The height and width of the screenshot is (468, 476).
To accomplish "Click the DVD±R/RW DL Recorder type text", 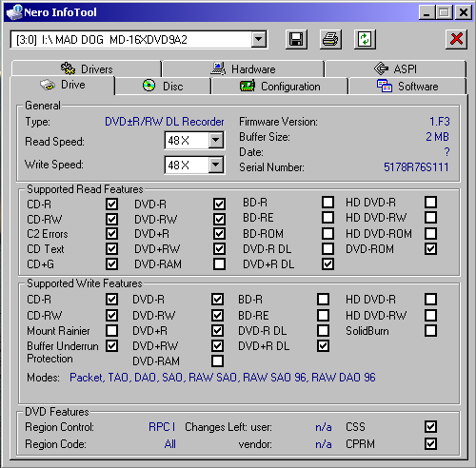I will (165, 122).
